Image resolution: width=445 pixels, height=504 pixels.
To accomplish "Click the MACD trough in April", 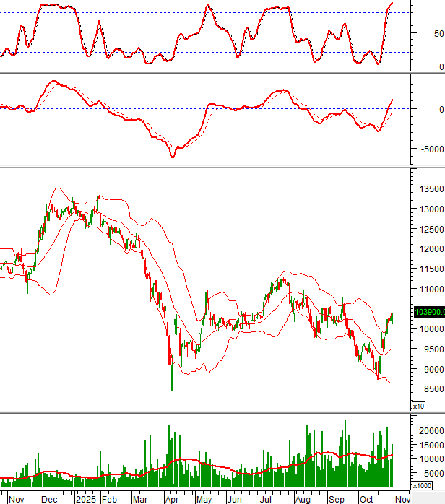I will click(172, 156).
